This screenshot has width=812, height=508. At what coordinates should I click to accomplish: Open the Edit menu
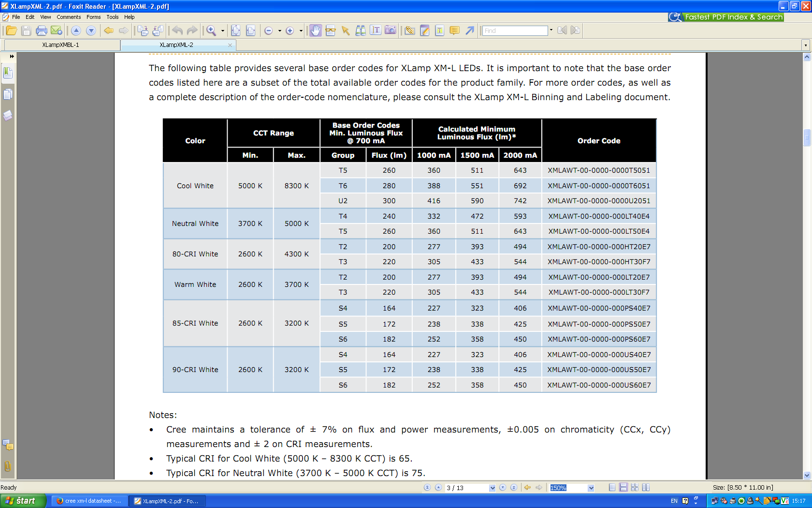coord(30,17)
